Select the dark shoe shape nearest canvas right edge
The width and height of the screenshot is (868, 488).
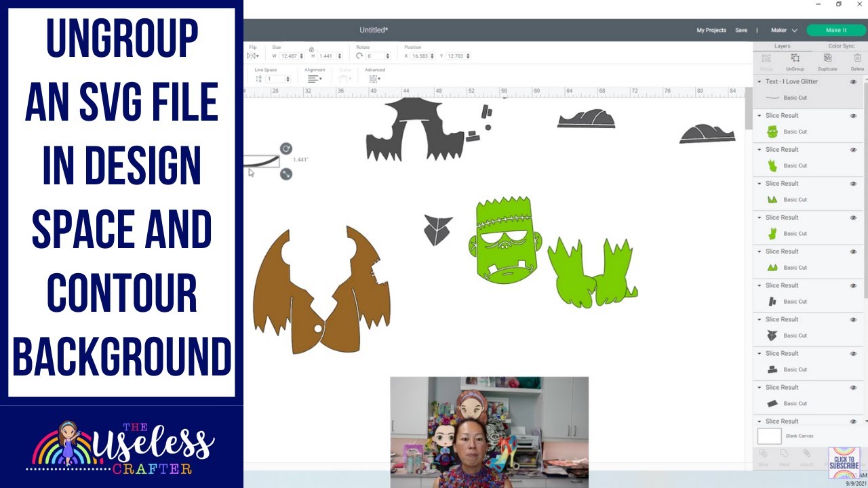(x=707, y=134)
